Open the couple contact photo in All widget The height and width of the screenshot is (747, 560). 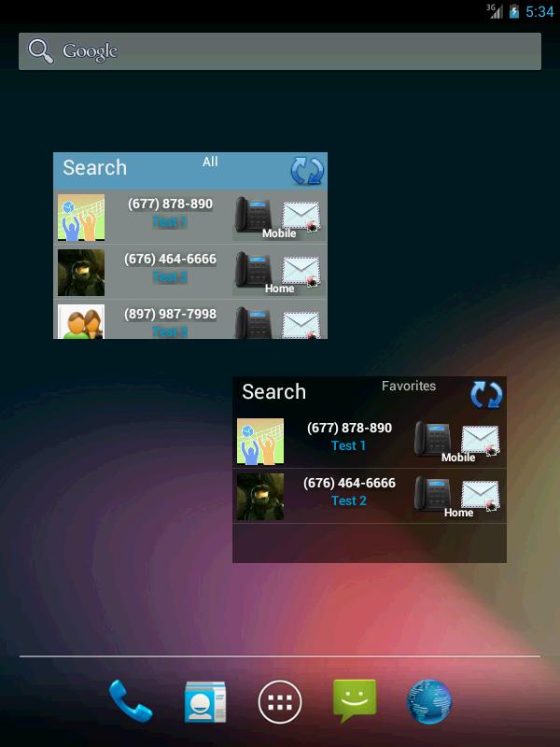click(x=81, y=321)
